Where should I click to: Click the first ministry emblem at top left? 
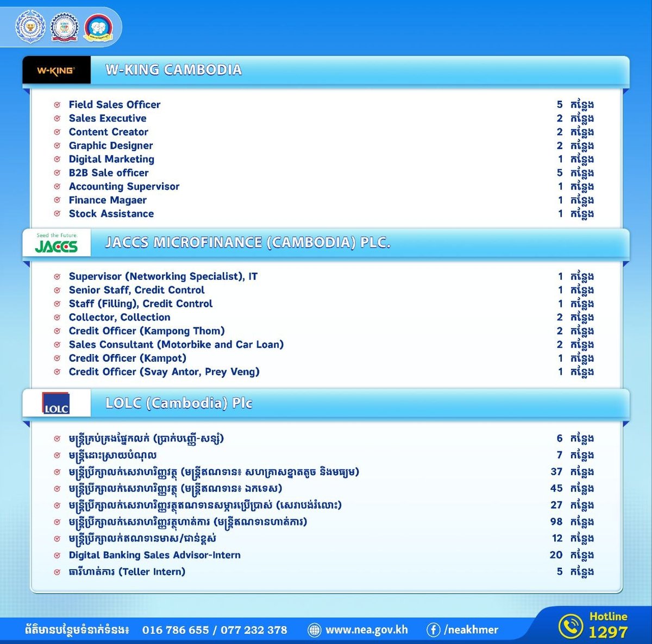pyautogui.click(x=30, y=28)
